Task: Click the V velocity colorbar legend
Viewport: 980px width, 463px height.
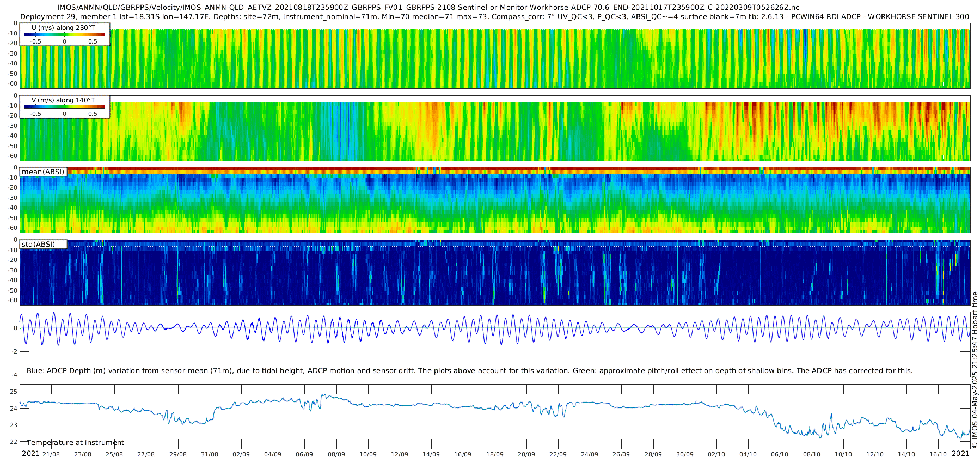Action: (64, 107)
